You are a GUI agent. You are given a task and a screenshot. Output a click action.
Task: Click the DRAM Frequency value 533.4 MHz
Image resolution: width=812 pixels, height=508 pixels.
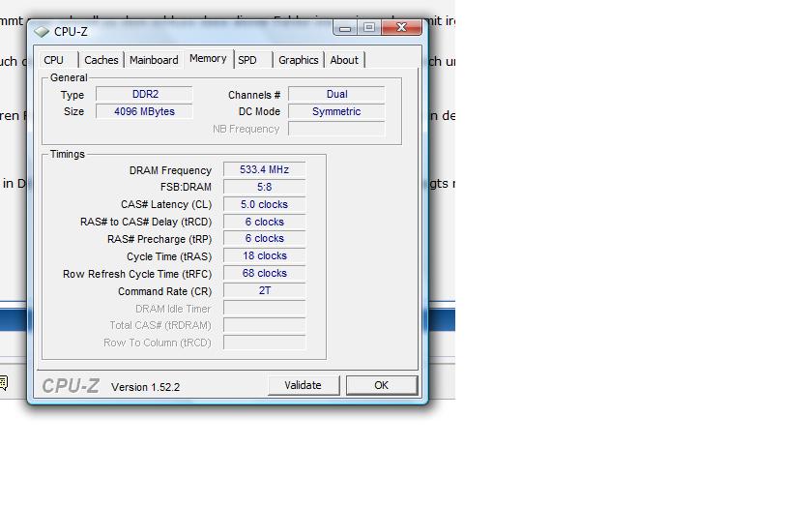[265, 169]
